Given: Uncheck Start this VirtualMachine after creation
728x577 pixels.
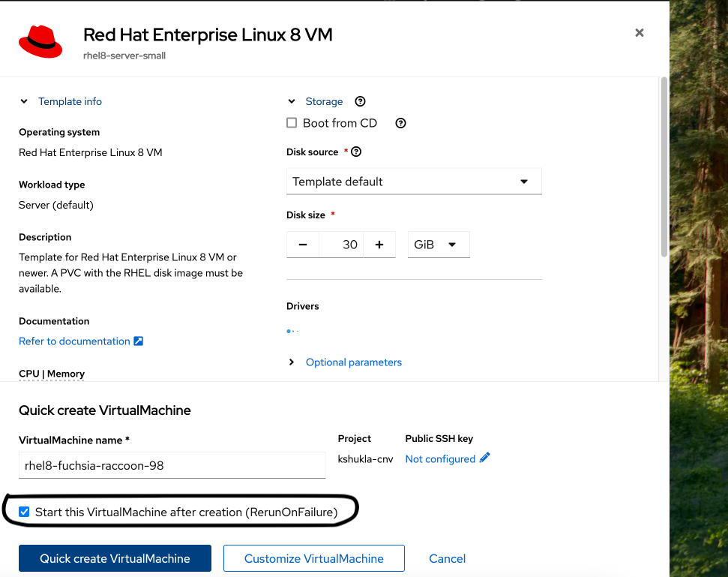Looking at the screenshot, I should pyautogui.click(x=25, y=512).
